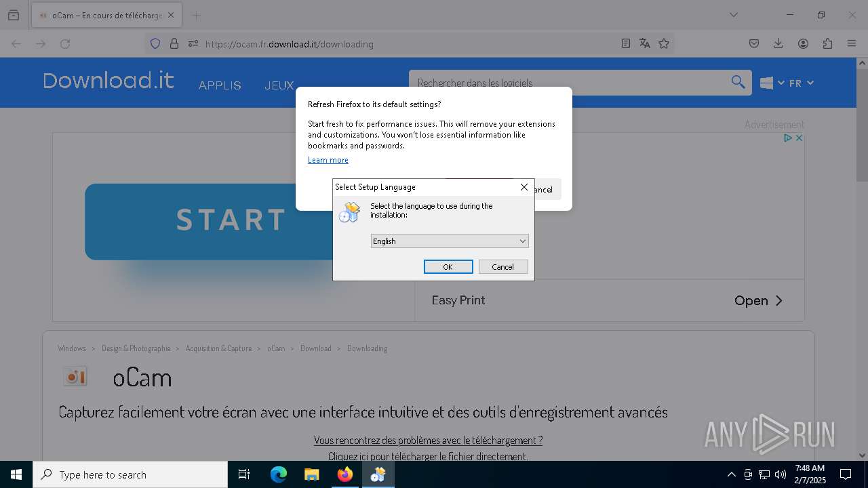Open the Firefox downloads panel

coord(778,43)
